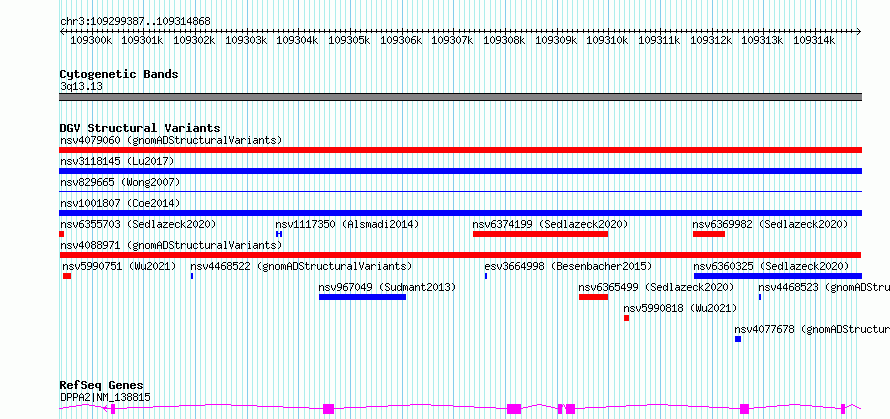Click the 109302k ruler label

click(x=194, y=40)
